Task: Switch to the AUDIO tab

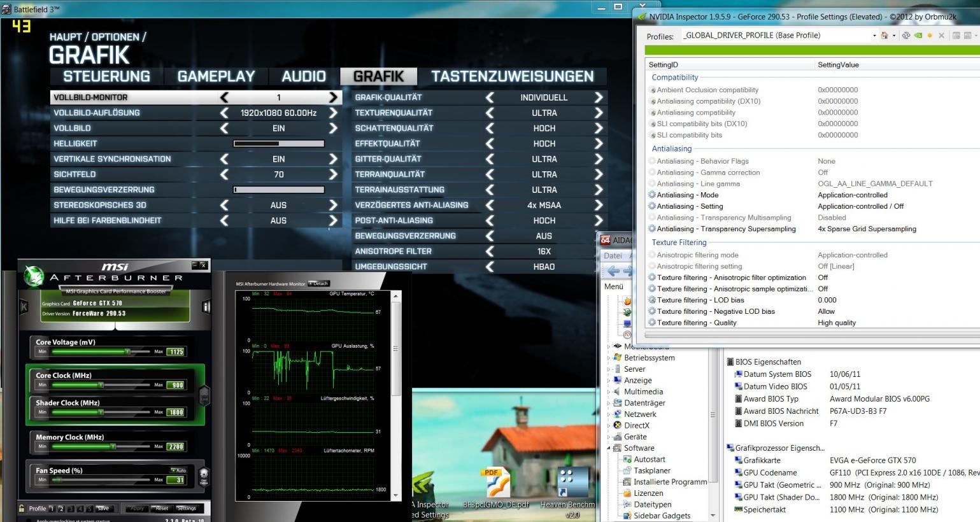Action: [x=304, y=76]
